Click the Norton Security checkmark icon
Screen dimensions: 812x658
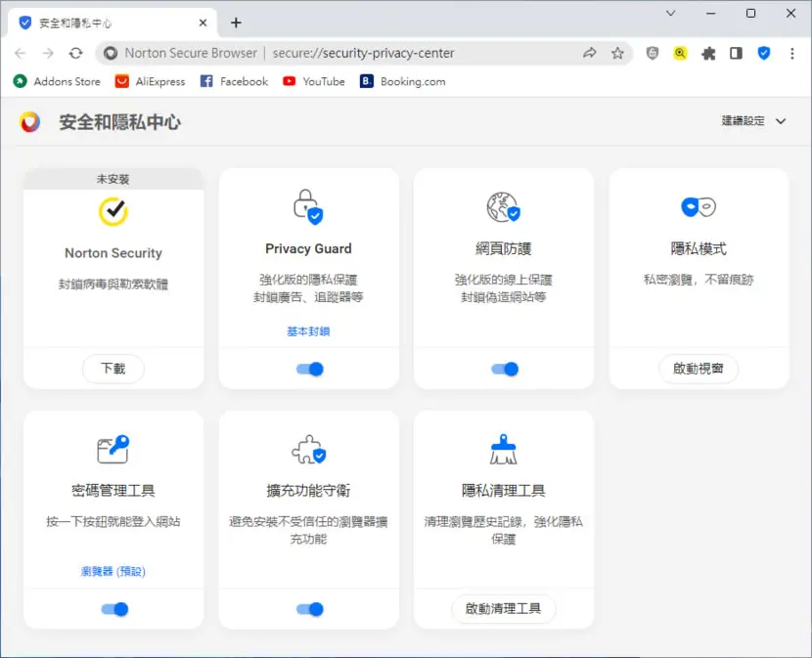113,211
